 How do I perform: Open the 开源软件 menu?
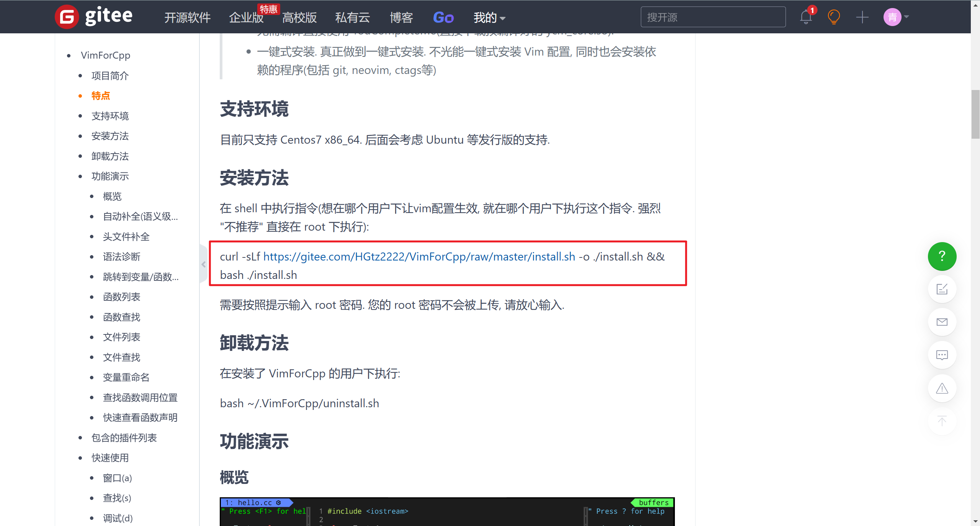(187, 18)
